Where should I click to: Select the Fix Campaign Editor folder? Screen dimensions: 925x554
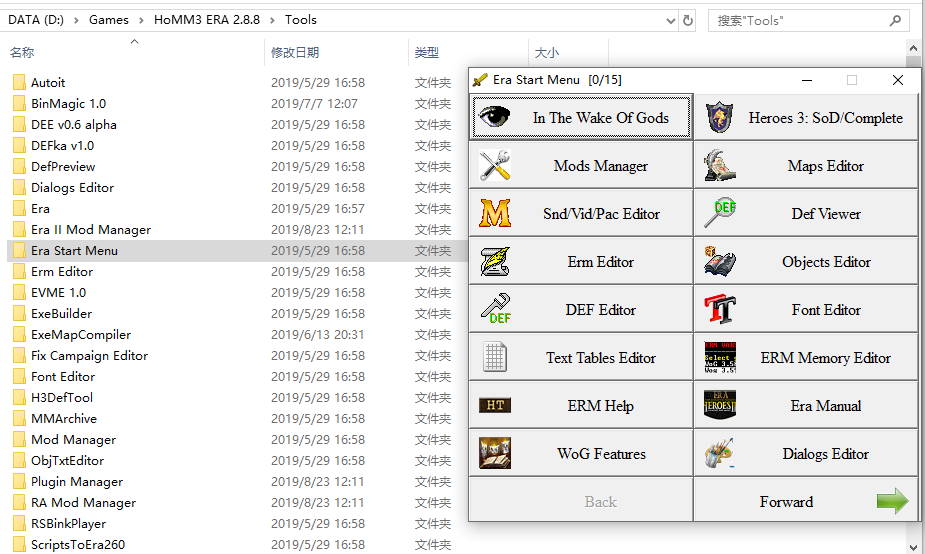(x=90, y=356)
